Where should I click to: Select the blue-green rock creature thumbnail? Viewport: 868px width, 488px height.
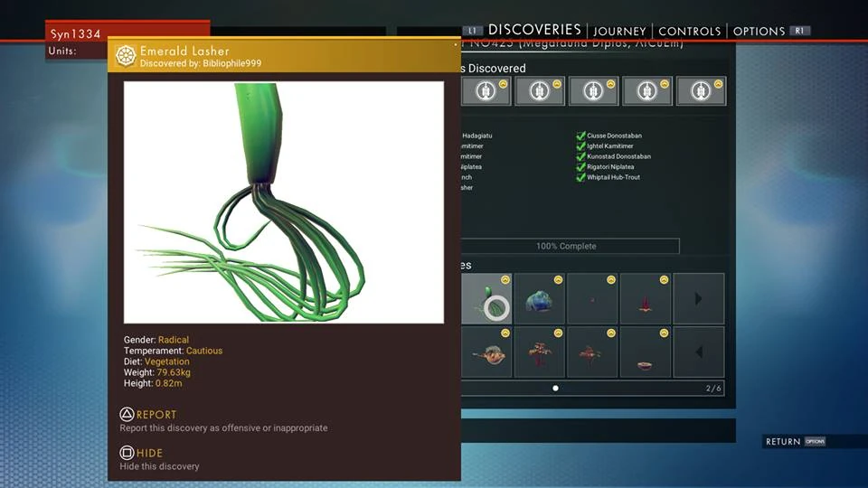point(540,299)
